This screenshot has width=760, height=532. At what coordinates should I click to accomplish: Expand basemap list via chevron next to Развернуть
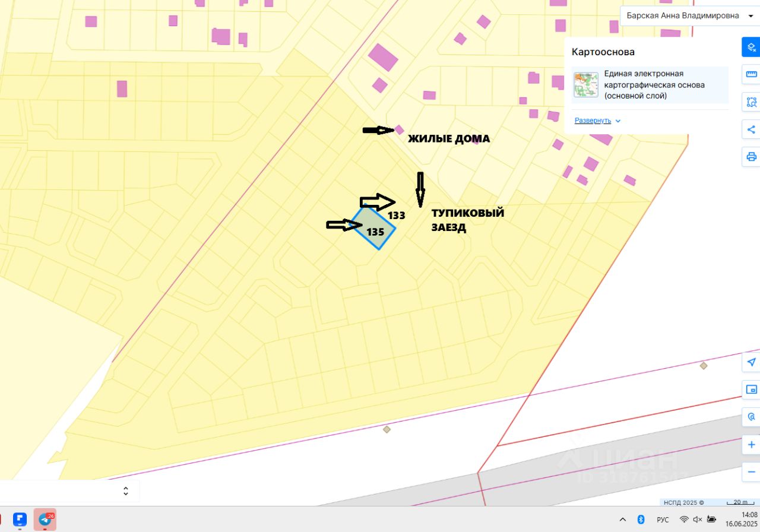(618, 121)
